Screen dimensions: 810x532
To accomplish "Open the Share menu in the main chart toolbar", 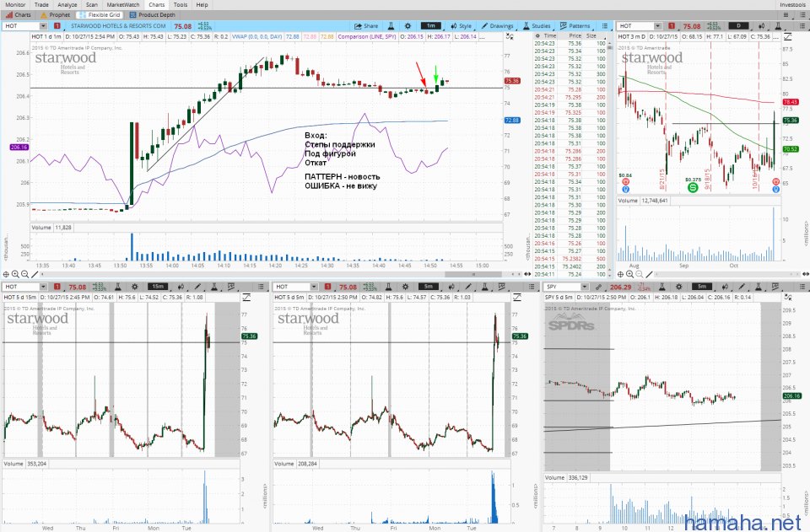I will coord(366,26).
